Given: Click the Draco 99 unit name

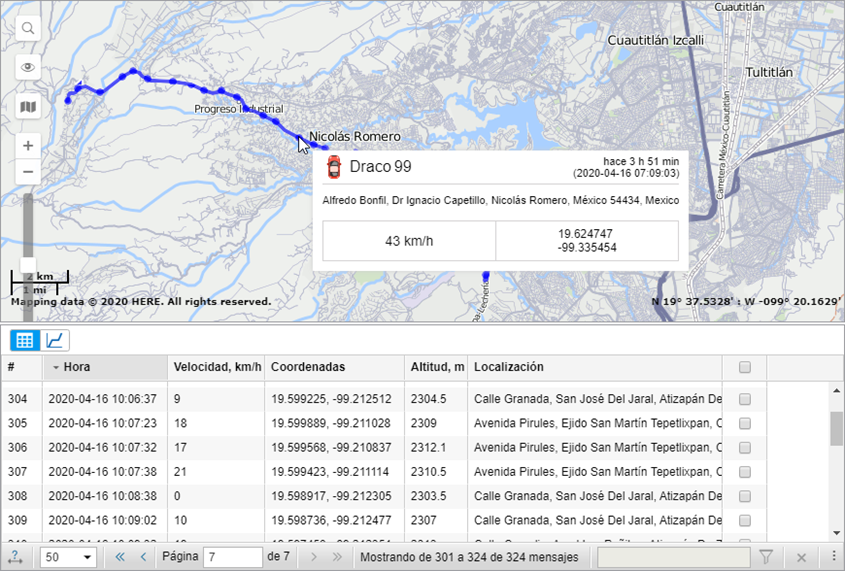Looking at the screenshot, I should (380, 167).
